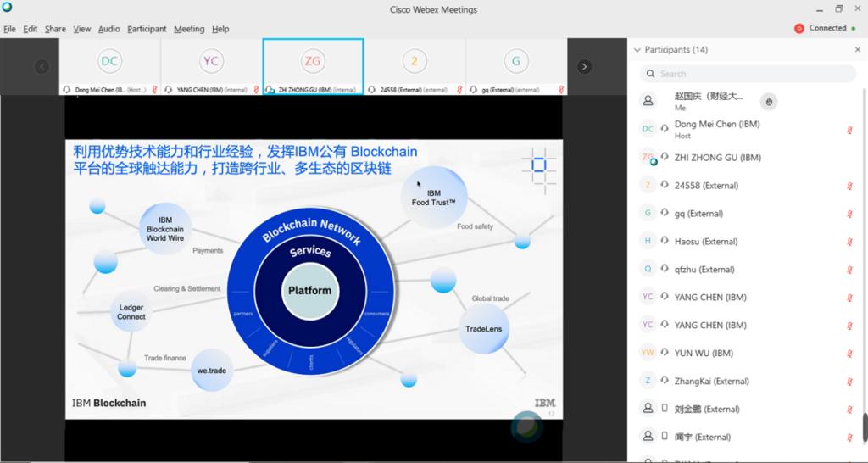Click the Webex app logo in title bar
This screenshot has width=868, height=463.
(x=8, y=8)
